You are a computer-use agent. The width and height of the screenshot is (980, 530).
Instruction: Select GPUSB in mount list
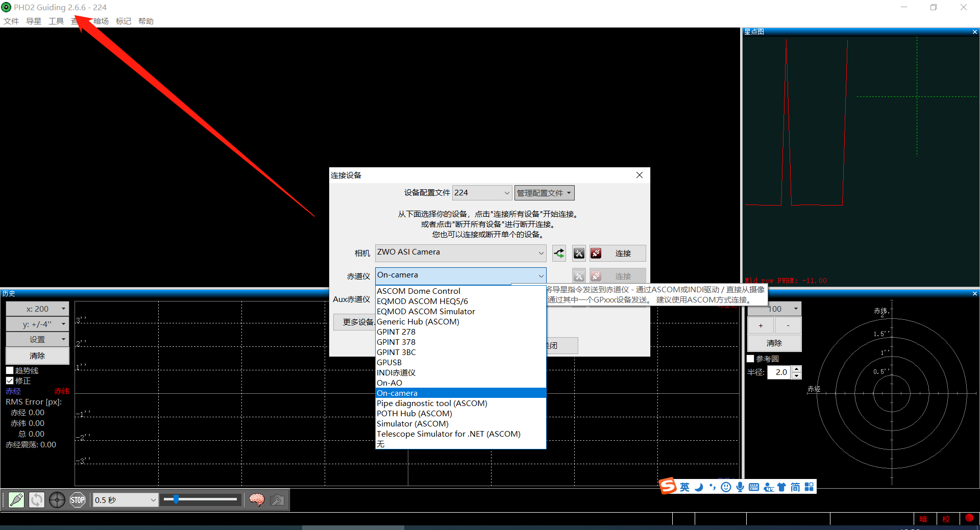pyautogui.click(x=460, y=363)
